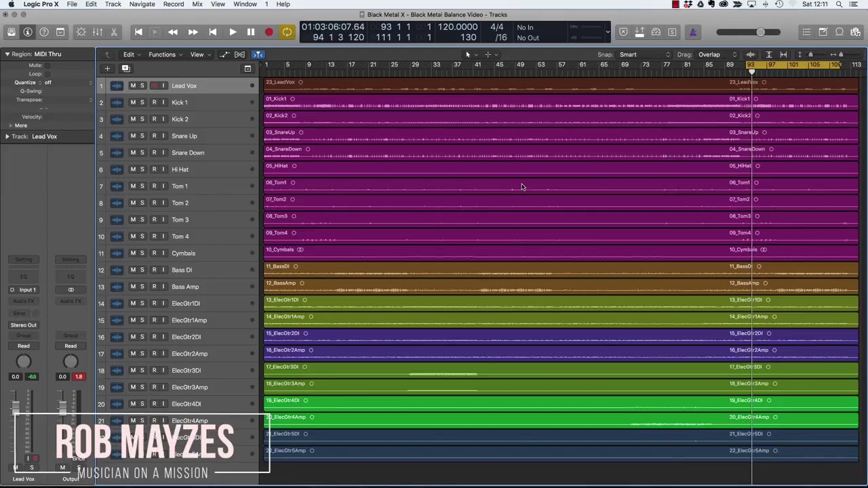Image resolution: width=868 pixels, height=488 pixels.
Task: Mute the Kick 1 track
Action: (133, 102)
